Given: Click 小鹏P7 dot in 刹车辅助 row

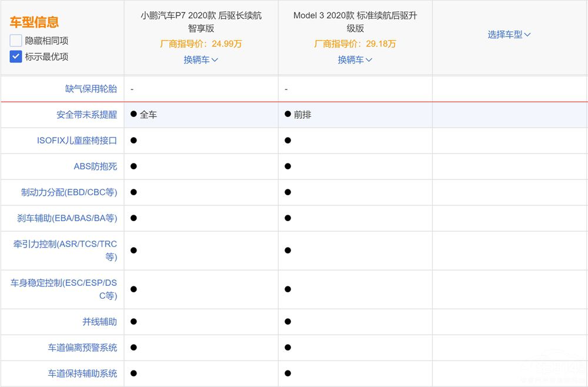Looking at the screenshot, I should tap(133, 218).
